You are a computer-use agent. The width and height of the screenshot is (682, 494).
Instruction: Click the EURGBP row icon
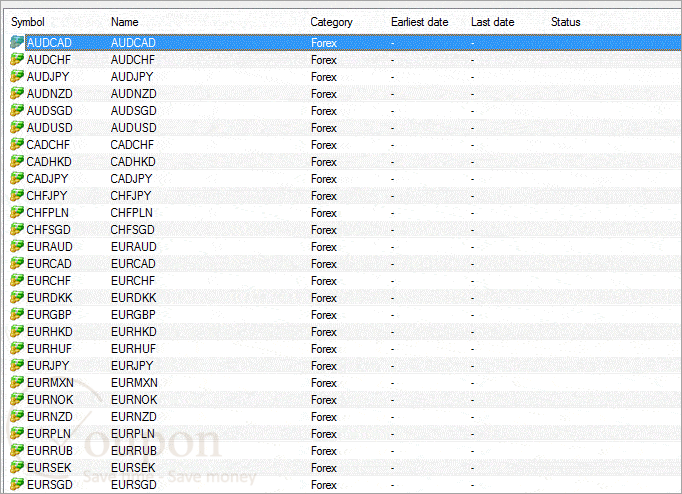click(x=17, y=314)
